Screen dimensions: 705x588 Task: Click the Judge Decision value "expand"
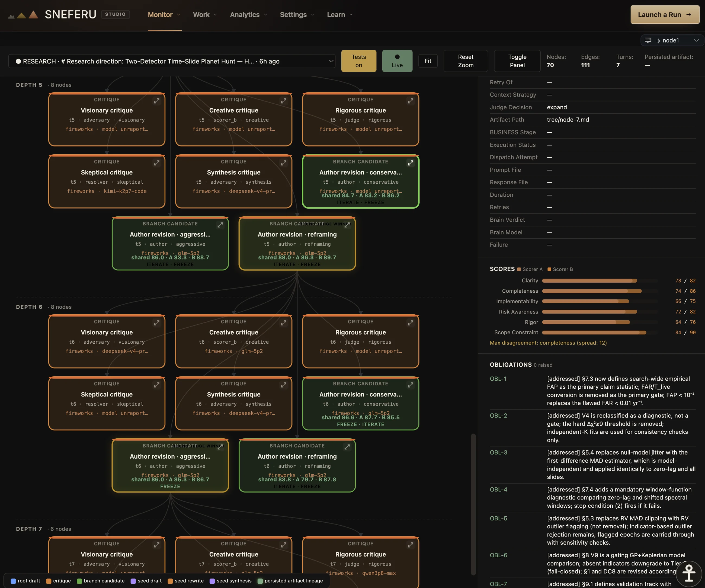click(x=557, y=107)
